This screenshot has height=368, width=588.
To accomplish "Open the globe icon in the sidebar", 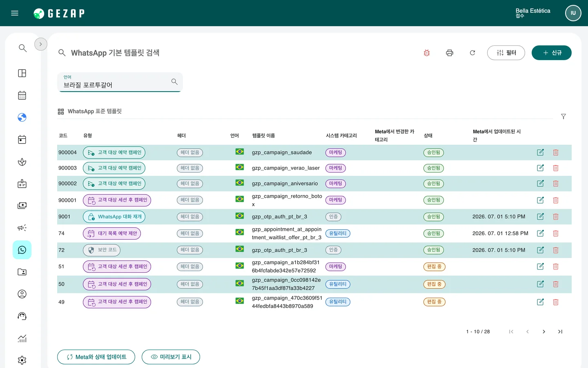I will [22, 117].
